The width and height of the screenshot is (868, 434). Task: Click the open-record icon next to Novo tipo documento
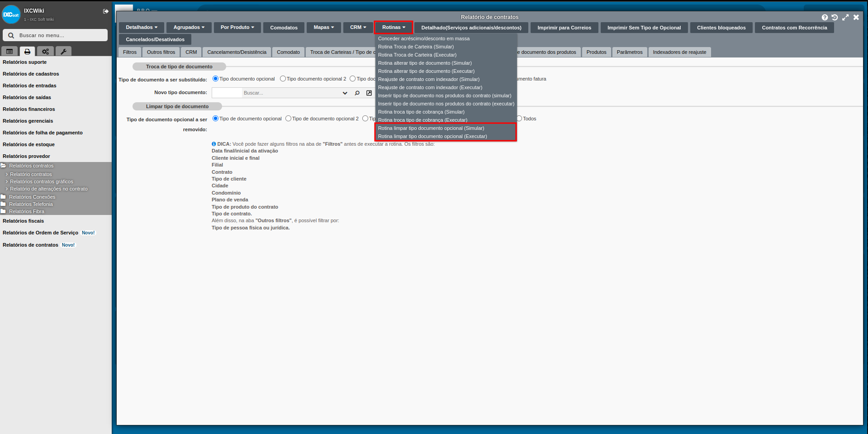tap(369, 93)
